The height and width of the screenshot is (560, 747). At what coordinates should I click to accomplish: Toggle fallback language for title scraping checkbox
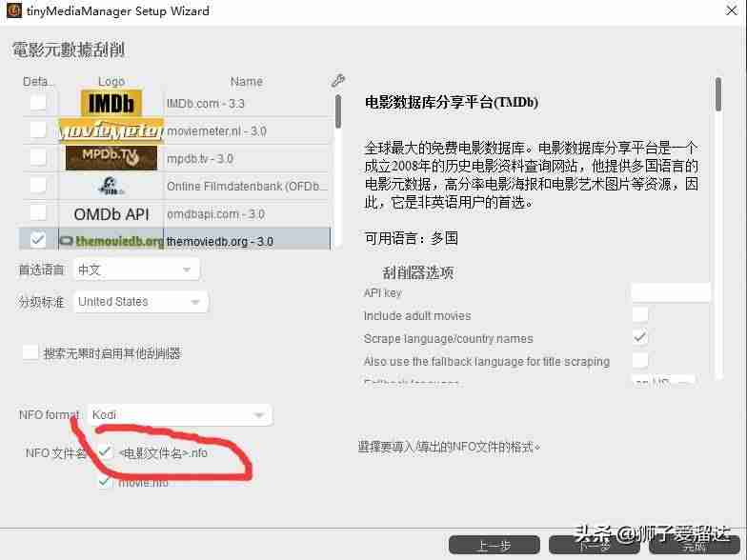point(640,360)
